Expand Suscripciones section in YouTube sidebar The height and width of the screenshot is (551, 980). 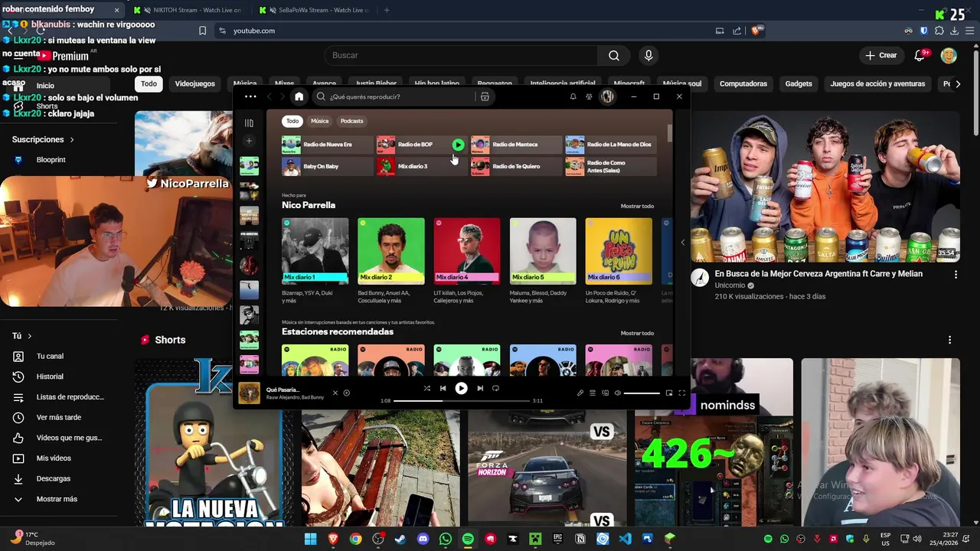tap(44, 140)
